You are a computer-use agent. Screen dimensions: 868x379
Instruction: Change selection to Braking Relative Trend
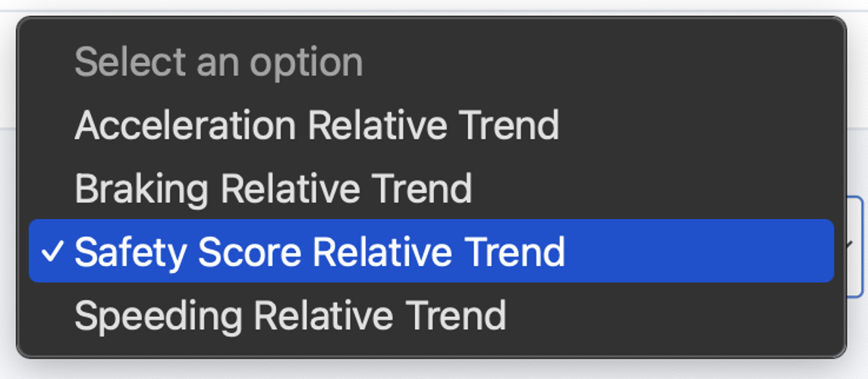[431, 188]
